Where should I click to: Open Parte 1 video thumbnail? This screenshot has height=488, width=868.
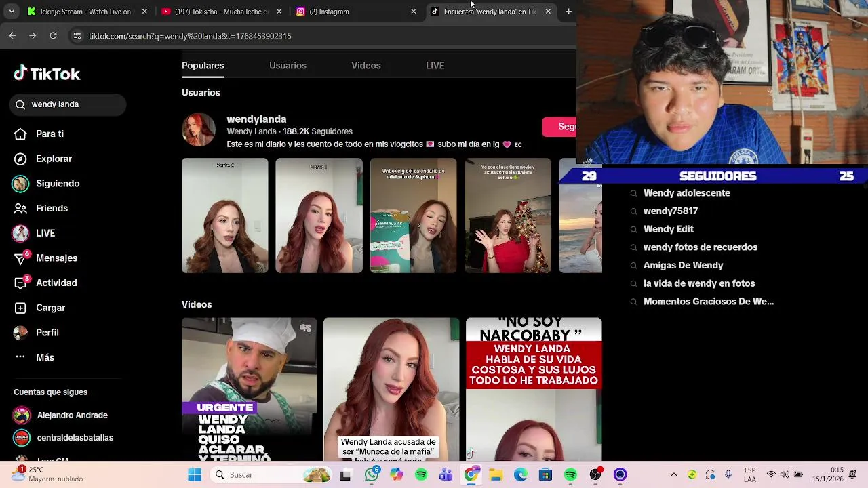(x=319, y=216)
